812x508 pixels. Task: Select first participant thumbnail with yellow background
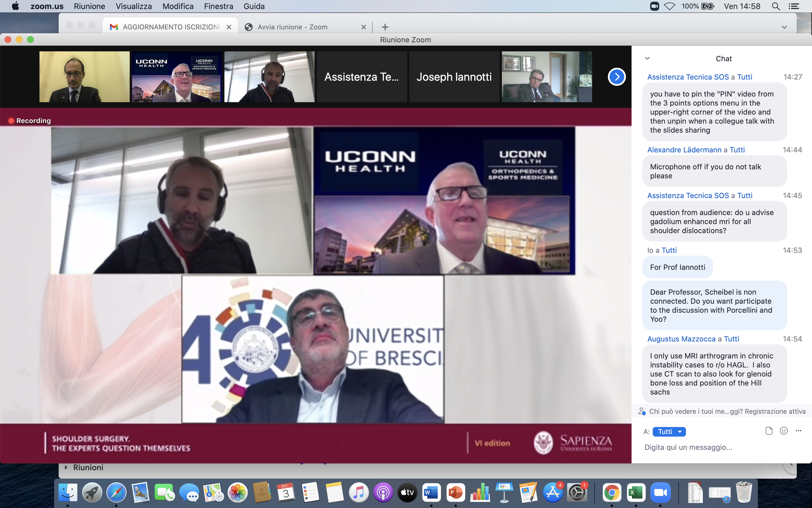[x=85, y=77]
